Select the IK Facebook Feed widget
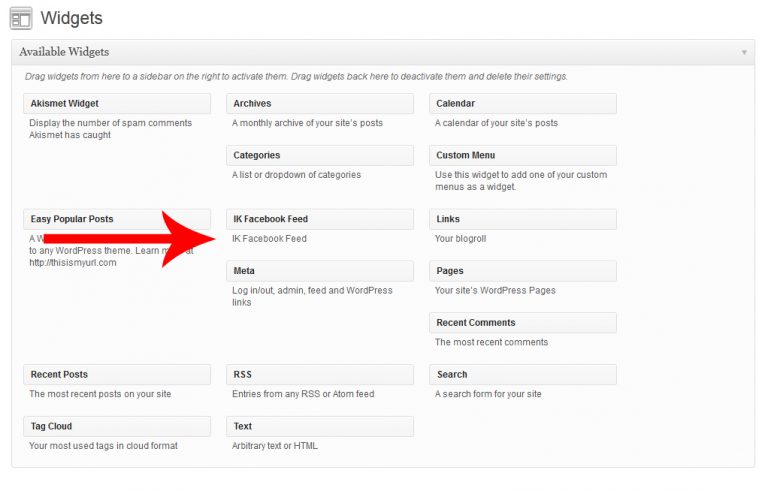 point(320,219)
